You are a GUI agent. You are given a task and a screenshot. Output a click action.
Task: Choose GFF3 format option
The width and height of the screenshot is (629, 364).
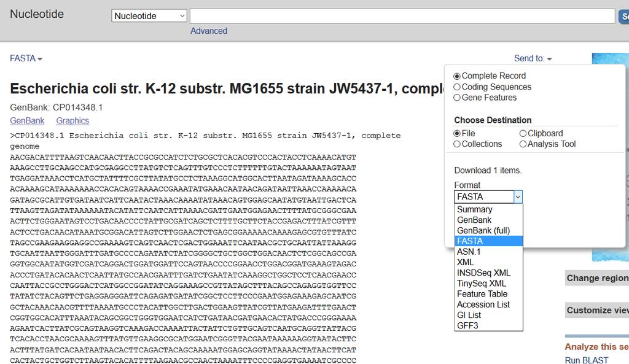point(488,325)
